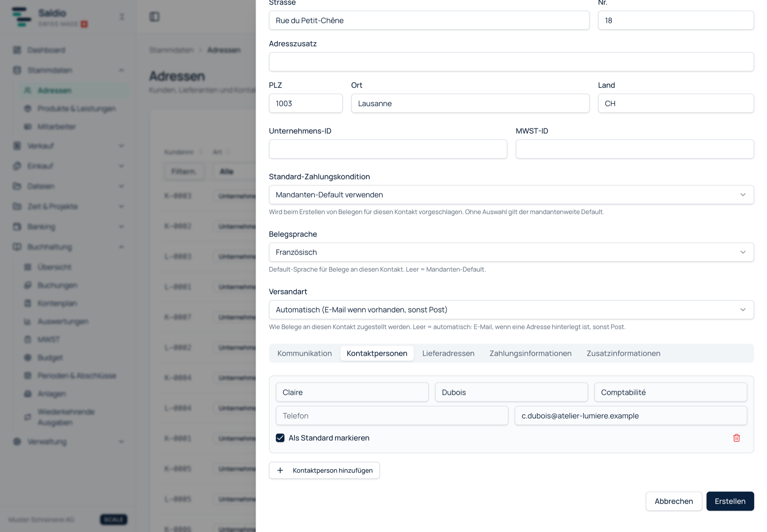
Task: Open Standard-Zahlungskondition dropdown
Action: 511,195
